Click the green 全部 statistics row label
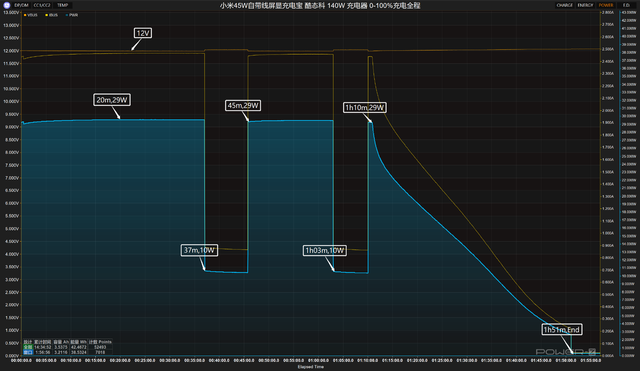Viewport: 640px width, 371px height. click(27, 347)
